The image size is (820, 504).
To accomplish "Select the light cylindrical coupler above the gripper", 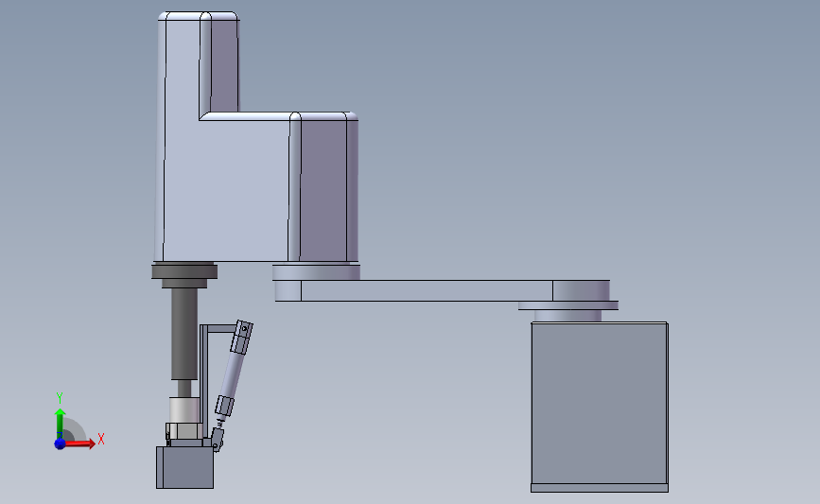I will click(x=184, y=410).
